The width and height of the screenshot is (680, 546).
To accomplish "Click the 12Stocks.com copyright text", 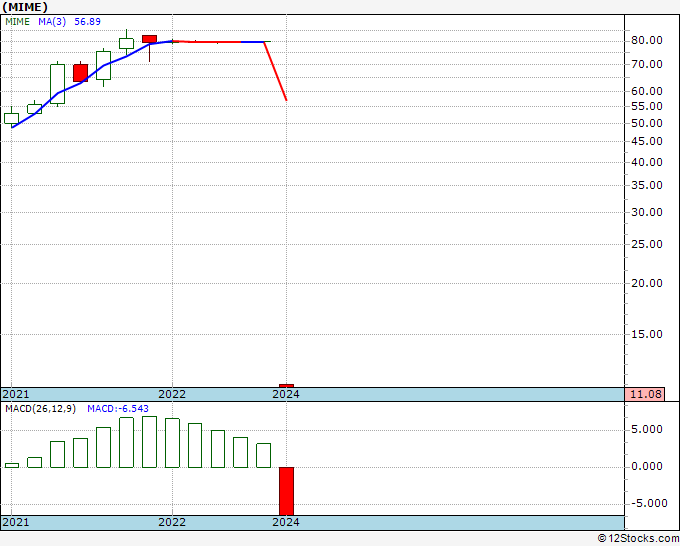I will (x=638, y=539).
